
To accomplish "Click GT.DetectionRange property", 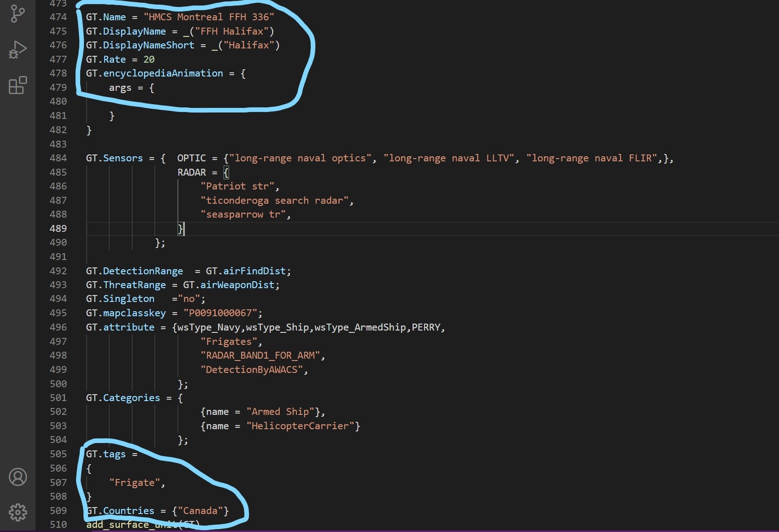I will (x=135, y=271).
